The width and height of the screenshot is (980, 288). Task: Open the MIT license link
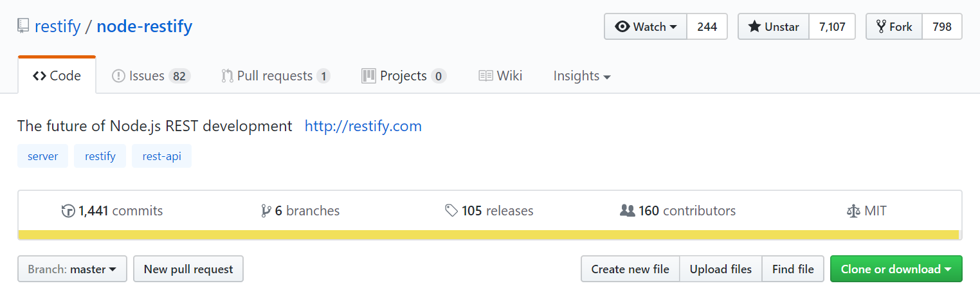867,211
